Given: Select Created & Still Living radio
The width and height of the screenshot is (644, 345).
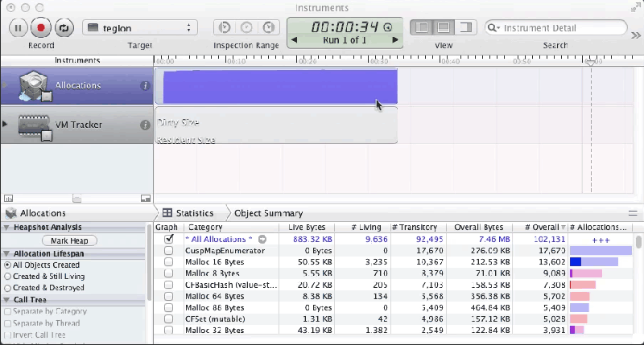Looking at the screenshot, I should pos(7,277).
